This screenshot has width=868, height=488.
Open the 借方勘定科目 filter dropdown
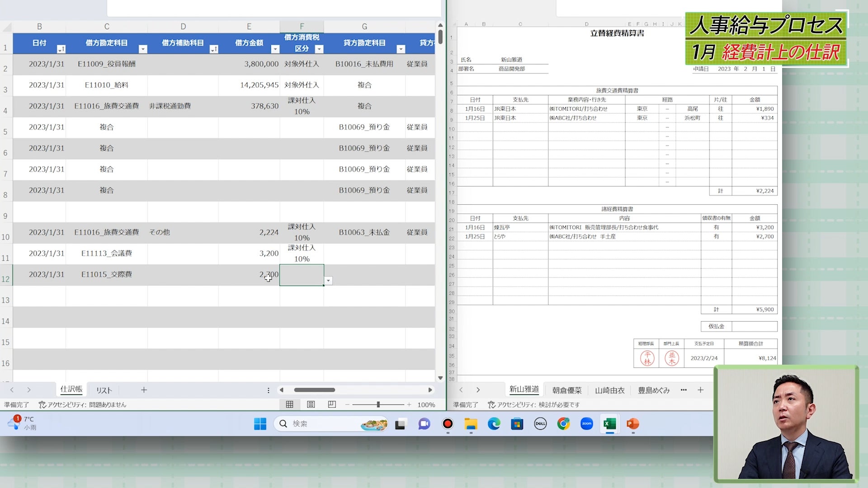click(143, 49)
